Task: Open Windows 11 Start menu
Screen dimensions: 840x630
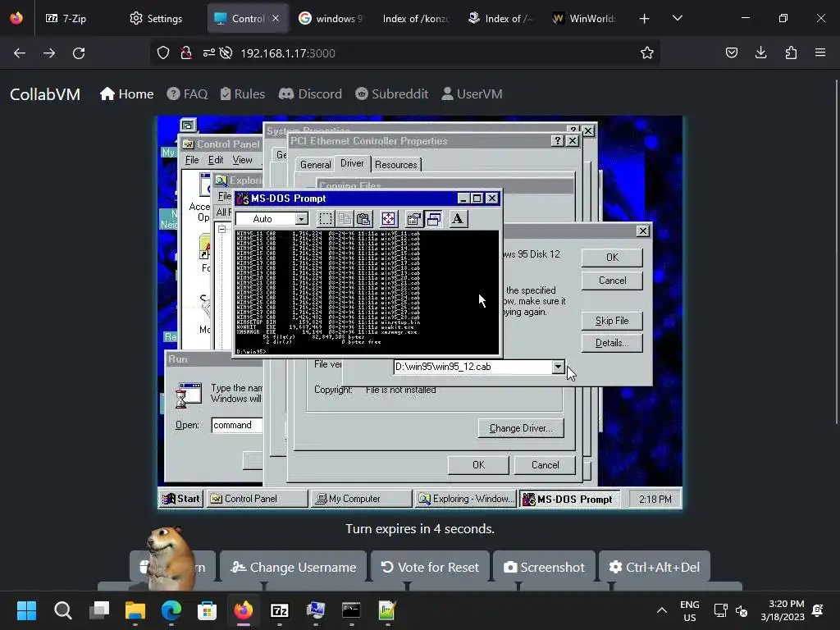Action: point(26,610)
